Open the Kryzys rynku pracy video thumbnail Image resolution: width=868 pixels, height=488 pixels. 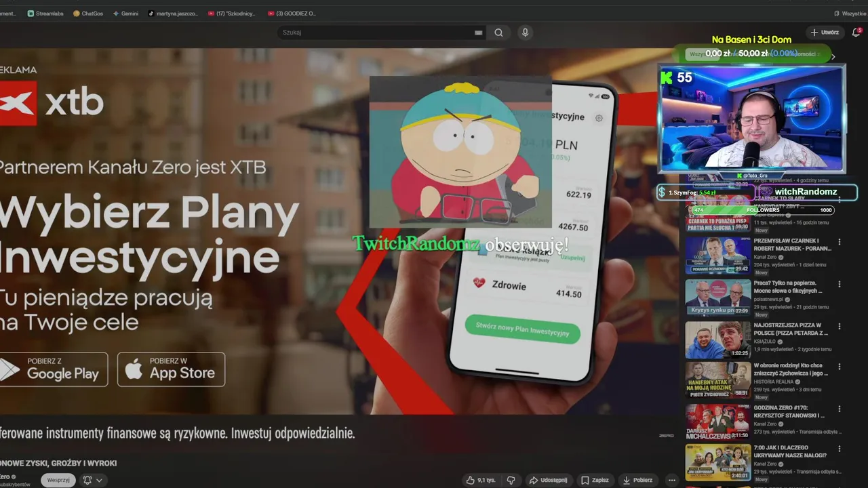[x=717, y=297]
